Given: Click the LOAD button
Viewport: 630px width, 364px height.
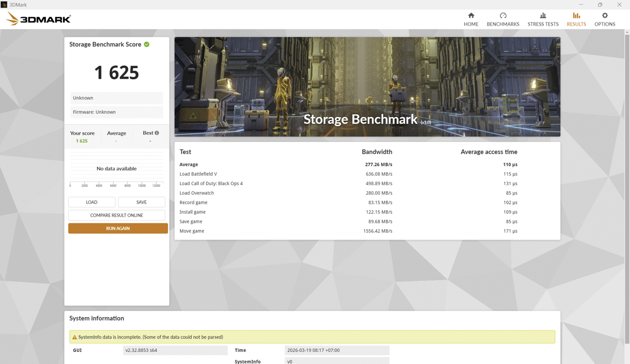Looking at the screenshot, I should (x=91, y=202).
